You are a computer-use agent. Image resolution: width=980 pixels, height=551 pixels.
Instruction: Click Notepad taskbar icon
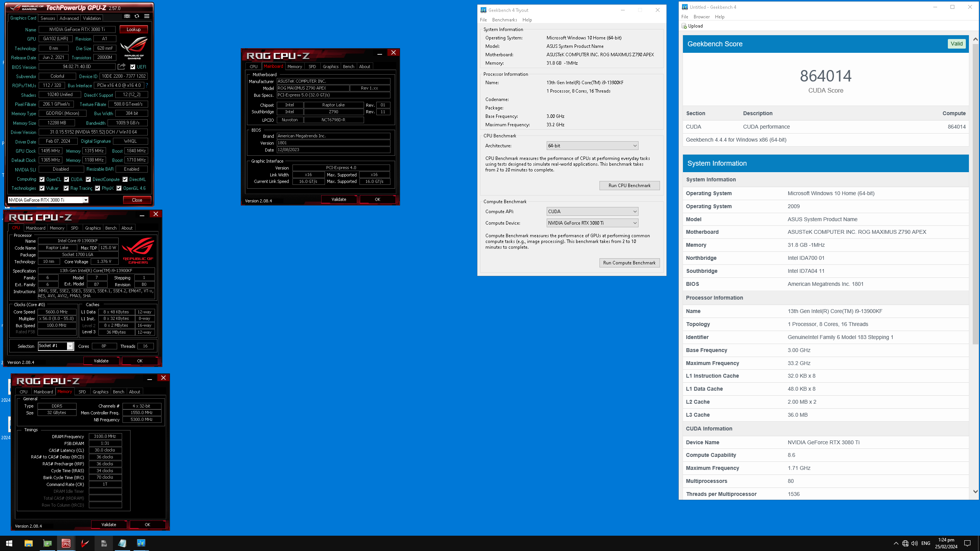(x=122, y=543)
